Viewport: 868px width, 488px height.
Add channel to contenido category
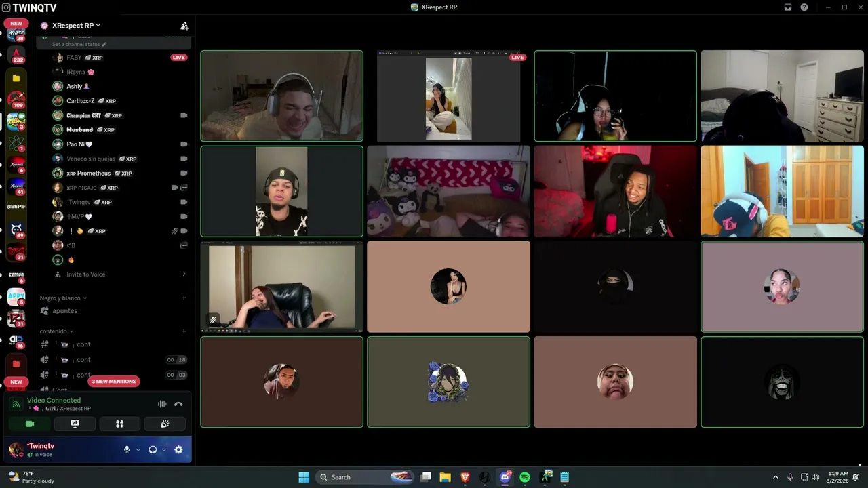point(184,331)
